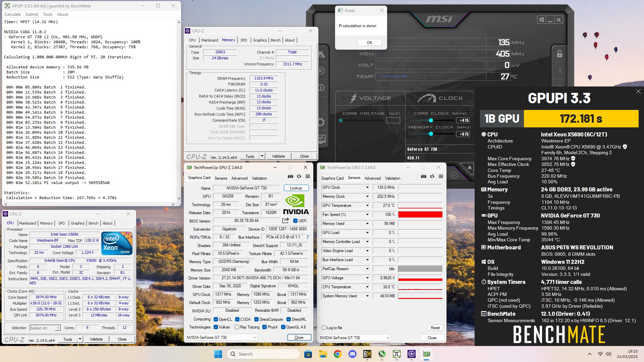Take a screenshot in the GPU-Z Graphics Card window

290,177
